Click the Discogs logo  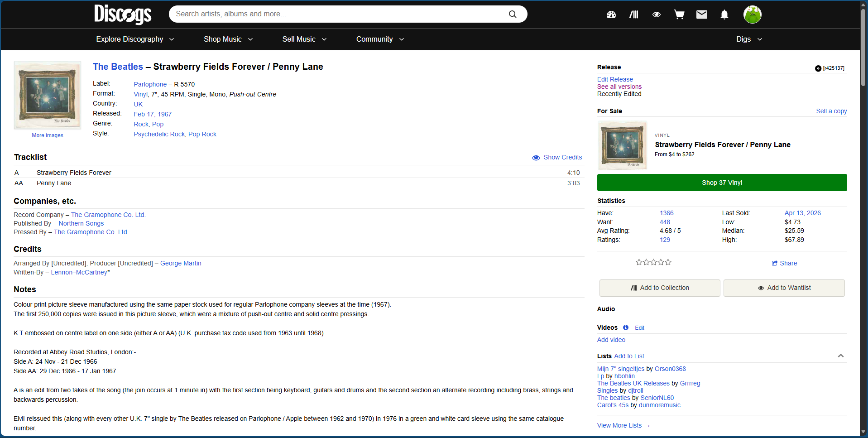click(122, 14)
